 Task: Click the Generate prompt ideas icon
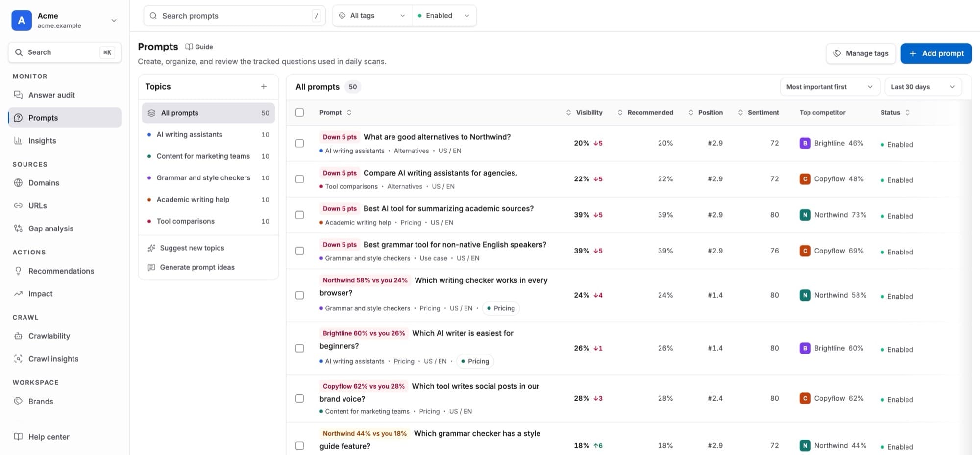[151, 267]
